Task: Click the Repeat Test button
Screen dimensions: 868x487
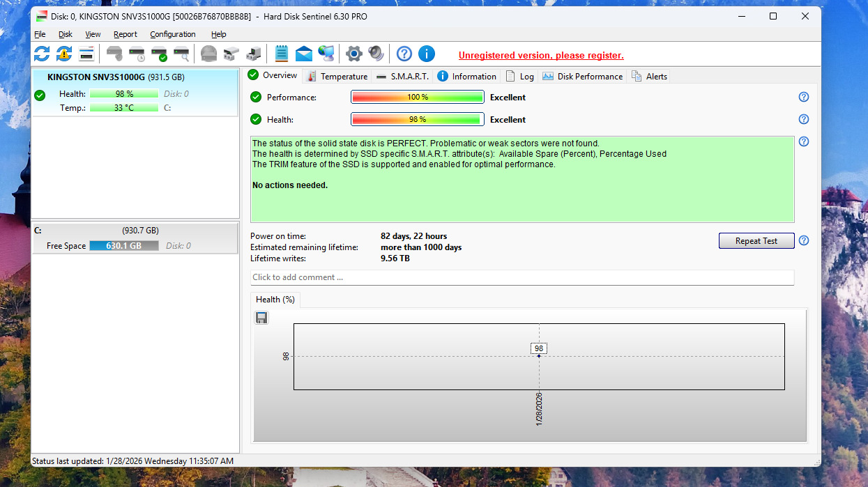Action: 756,241
